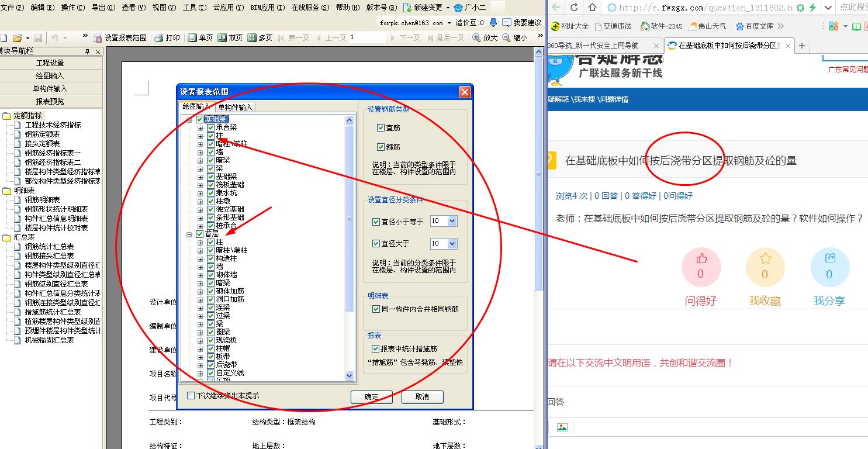Click the blue notification bell icon
The image size is (868, 449).
(x=493, y=22)
